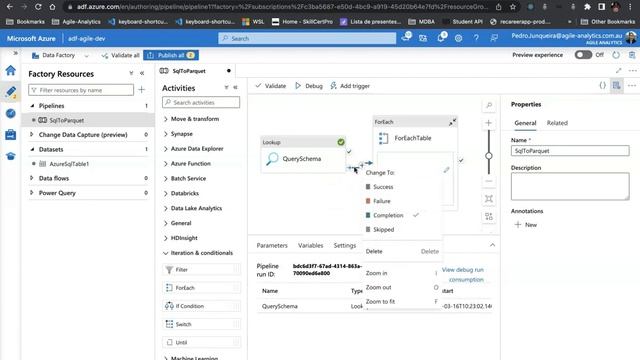The image size is (640, 360).
Task: Click the Search activities field
Action: [201, 102]
